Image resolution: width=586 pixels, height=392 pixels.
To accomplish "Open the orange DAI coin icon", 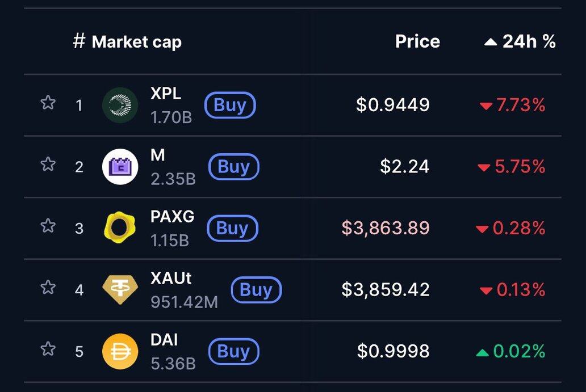I will point(120,352).
